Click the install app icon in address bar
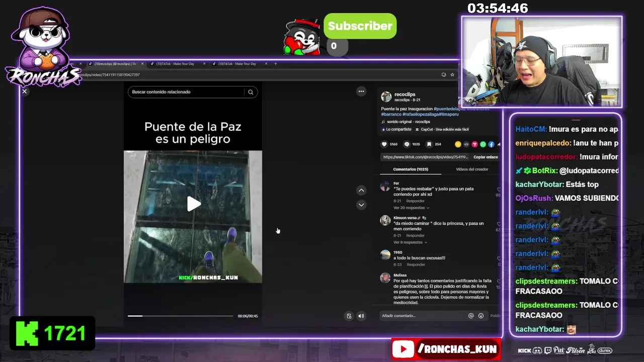Image resolution: width=644 pixels, height=362 pixels. pos(444,74)
